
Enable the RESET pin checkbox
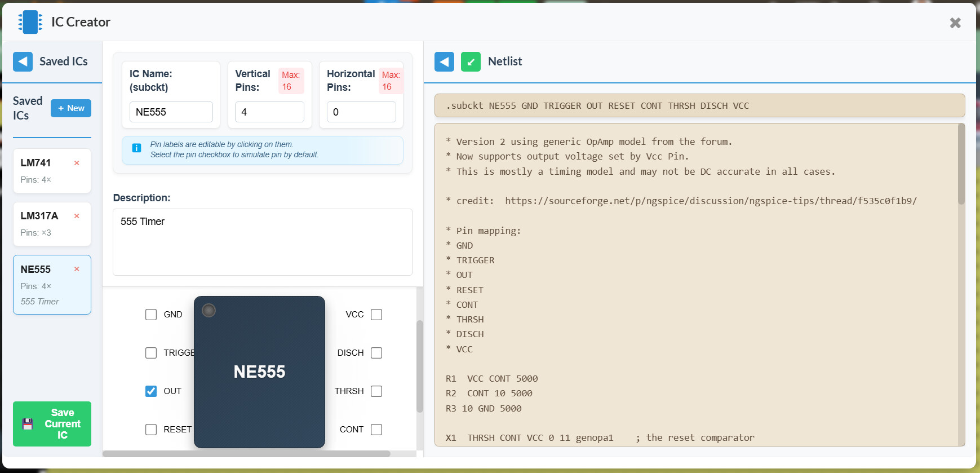pos(151,430)
